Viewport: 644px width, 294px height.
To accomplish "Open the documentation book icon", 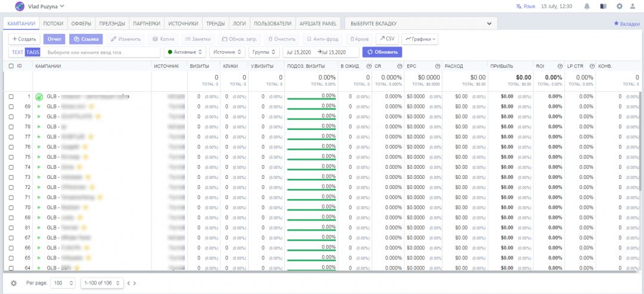I will click(x=603, y=7).
